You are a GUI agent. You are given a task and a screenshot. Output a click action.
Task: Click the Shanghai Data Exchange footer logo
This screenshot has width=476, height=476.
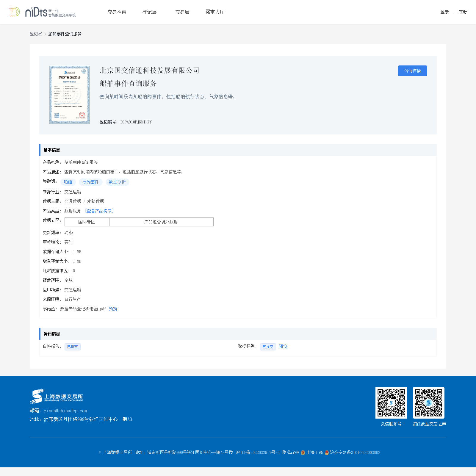pyautogui.click(x=57, y=397)
